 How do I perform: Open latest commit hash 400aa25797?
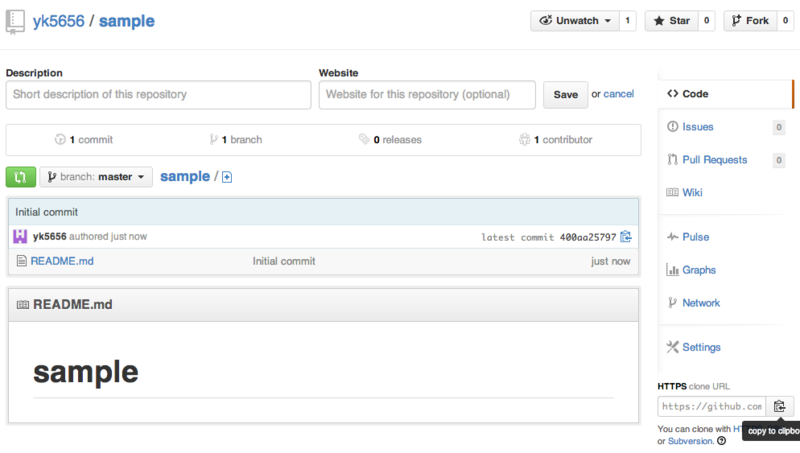[588, 237]
